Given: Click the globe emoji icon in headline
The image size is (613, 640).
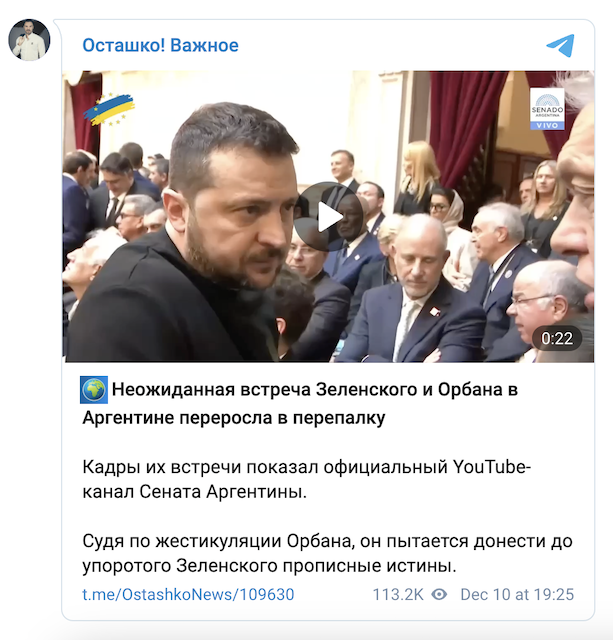Looking at the screenshot, I should (94, 390).
